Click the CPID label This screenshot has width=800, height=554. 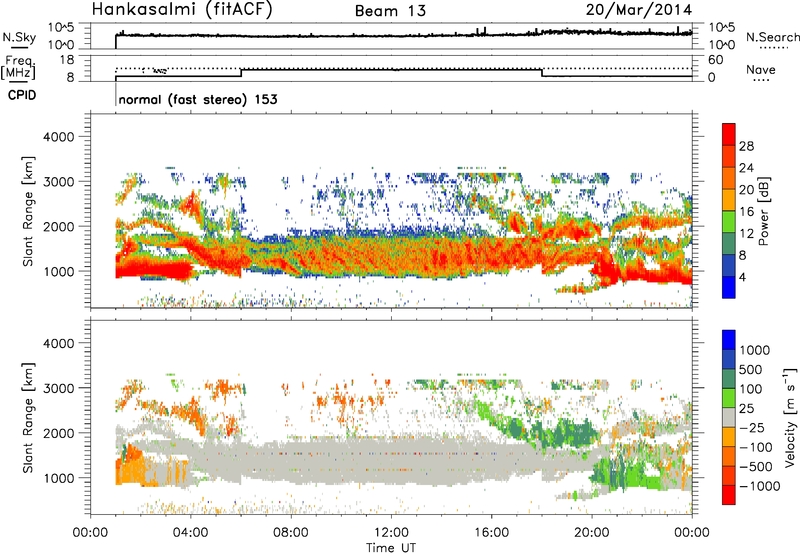pos(22,95)
